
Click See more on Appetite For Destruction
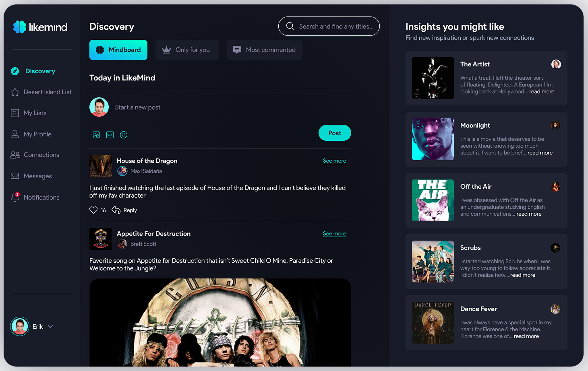[x=334, y=234]
